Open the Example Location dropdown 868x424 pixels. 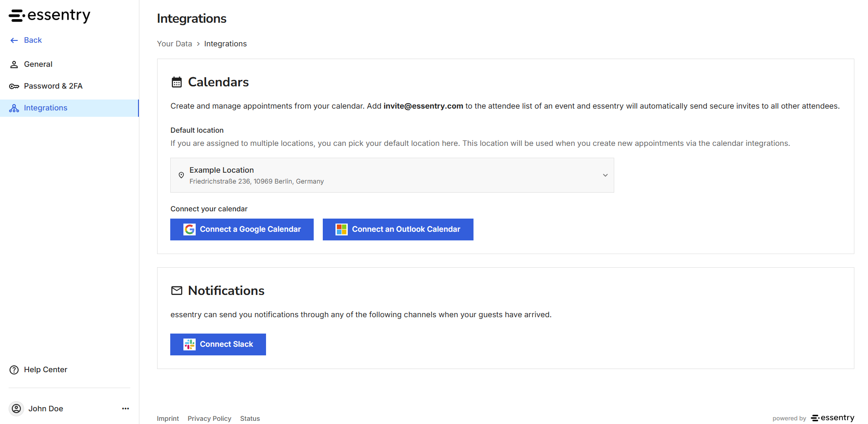(x=392, y=175)
